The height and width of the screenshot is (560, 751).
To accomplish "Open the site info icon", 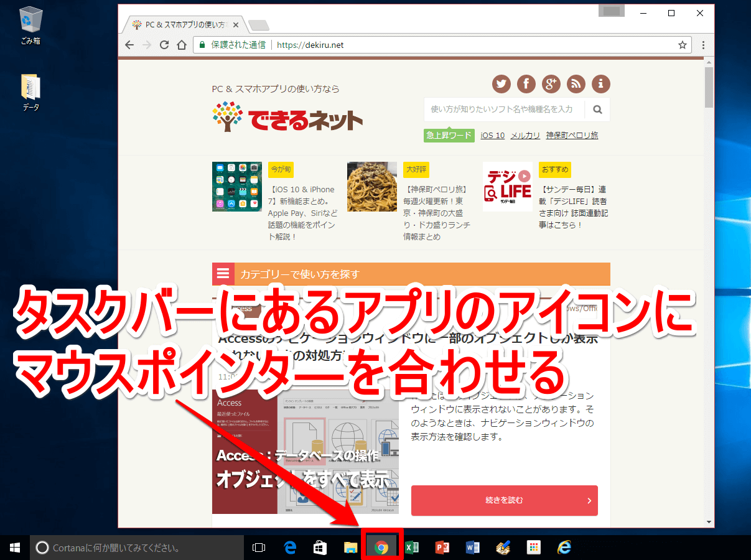I will click(x=601, y=83).
